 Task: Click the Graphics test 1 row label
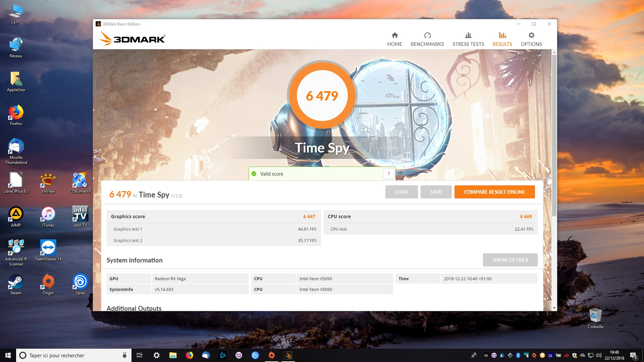(x=128, y=229)
